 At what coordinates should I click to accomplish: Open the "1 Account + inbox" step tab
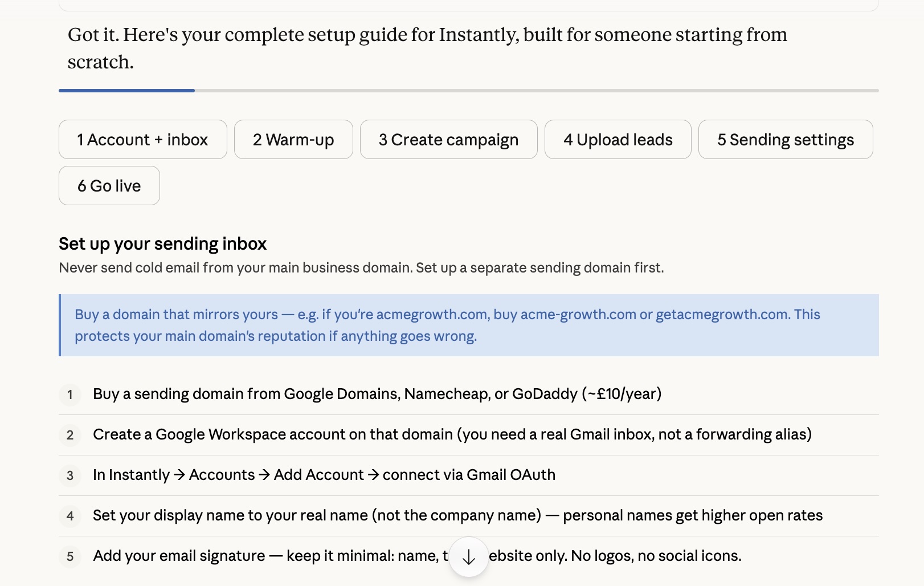(x=142, y=140)
